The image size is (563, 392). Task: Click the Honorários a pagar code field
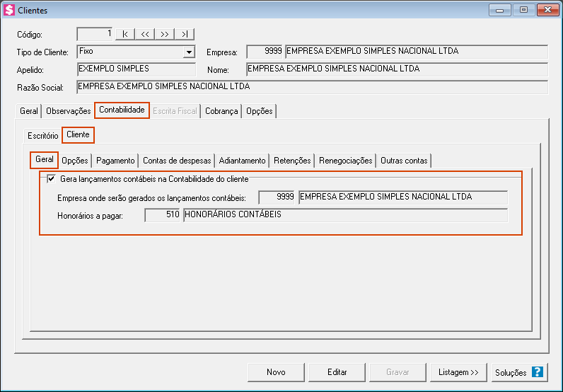(x=163, y=215)
